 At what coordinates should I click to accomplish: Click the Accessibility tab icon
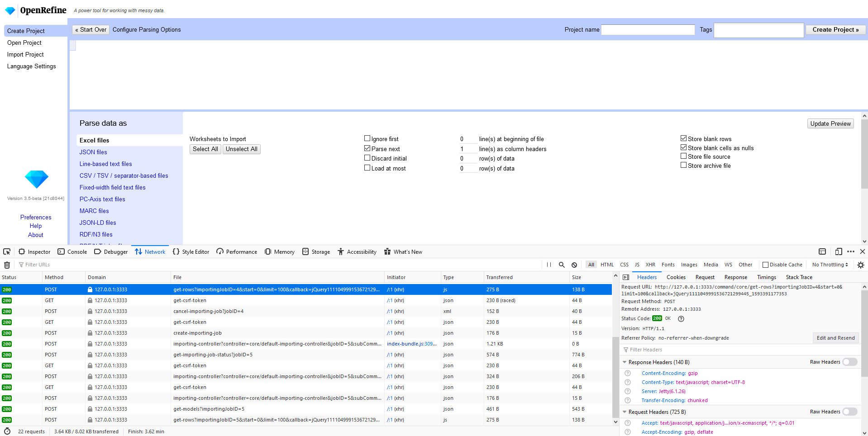[341, 251]
